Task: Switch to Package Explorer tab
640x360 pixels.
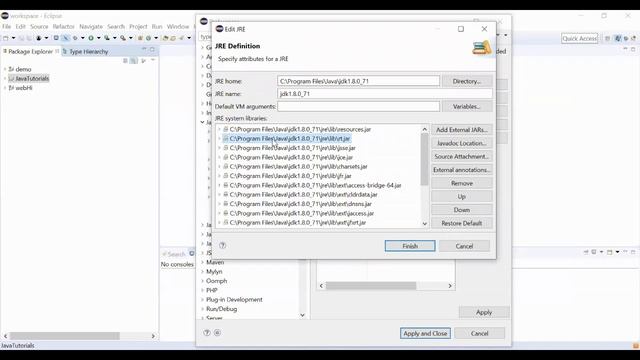Action: point(30,51)
